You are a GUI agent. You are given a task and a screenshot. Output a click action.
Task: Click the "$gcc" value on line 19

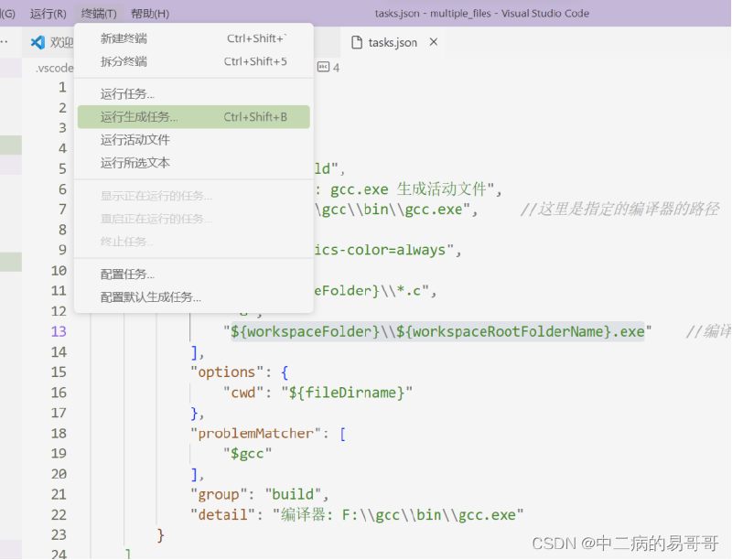pos(247,453)
